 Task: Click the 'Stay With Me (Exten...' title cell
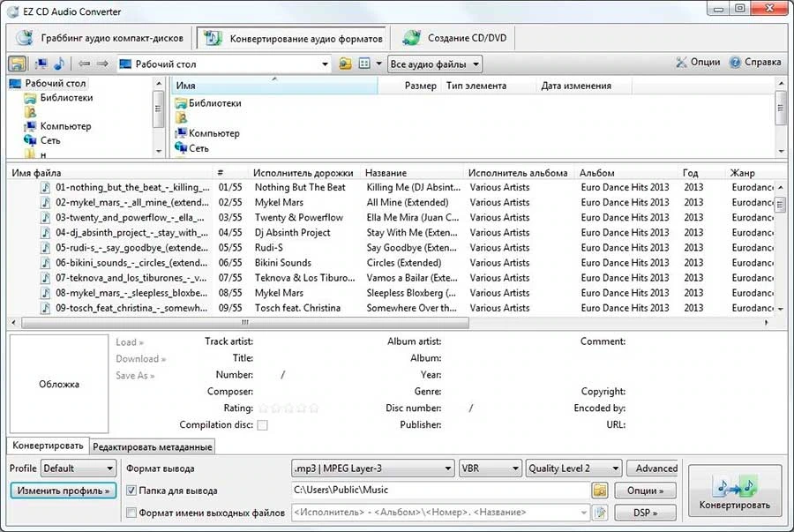click(x=412, y=233)
